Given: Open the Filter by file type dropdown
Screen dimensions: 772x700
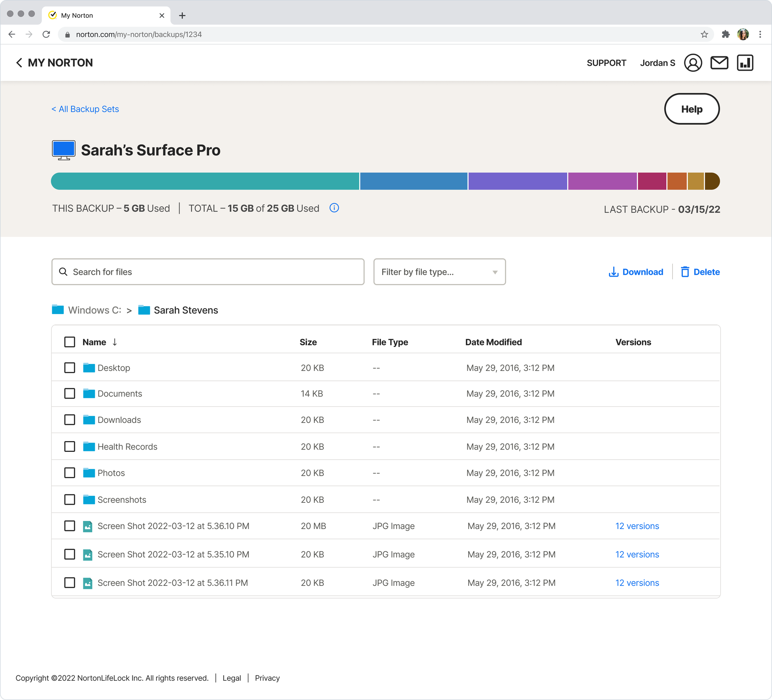Looking at the screenshot, I should click(x=440, y=272).
